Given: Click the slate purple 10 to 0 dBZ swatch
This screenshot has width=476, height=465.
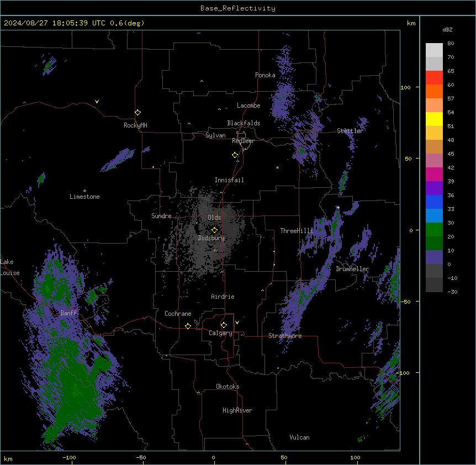Looking at the screenshot, I should (x=434, y=257).
